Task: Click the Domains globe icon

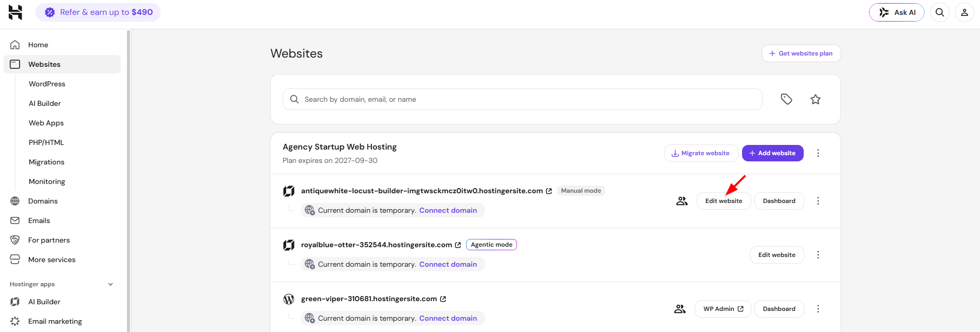Action: (15, 201)
